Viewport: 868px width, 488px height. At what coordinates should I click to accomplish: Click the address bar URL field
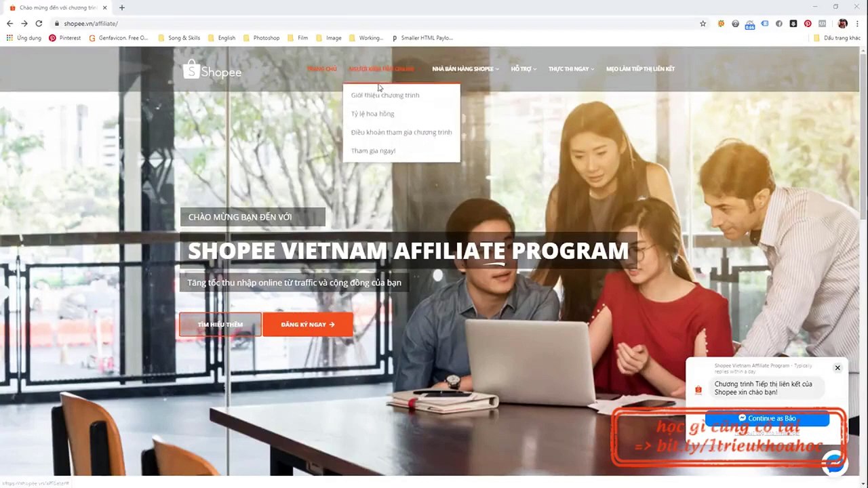click(380, 24)
